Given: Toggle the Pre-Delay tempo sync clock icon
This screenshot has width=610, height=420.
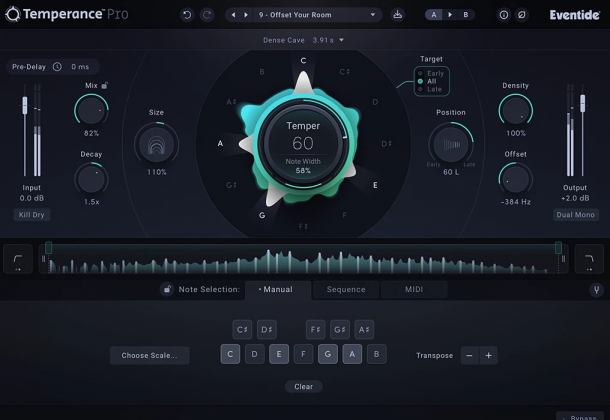Looking at the screenshot, I should [57, 67].
